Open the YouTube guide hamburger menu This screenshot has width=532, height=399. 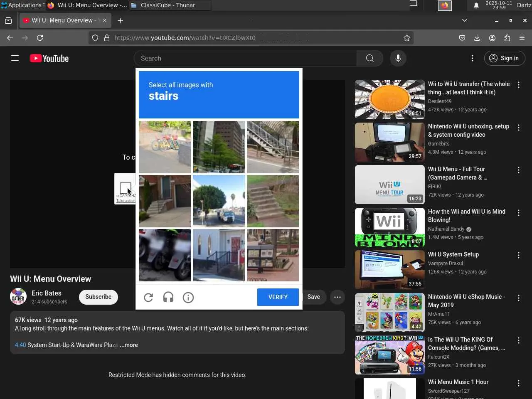point(15,58)
